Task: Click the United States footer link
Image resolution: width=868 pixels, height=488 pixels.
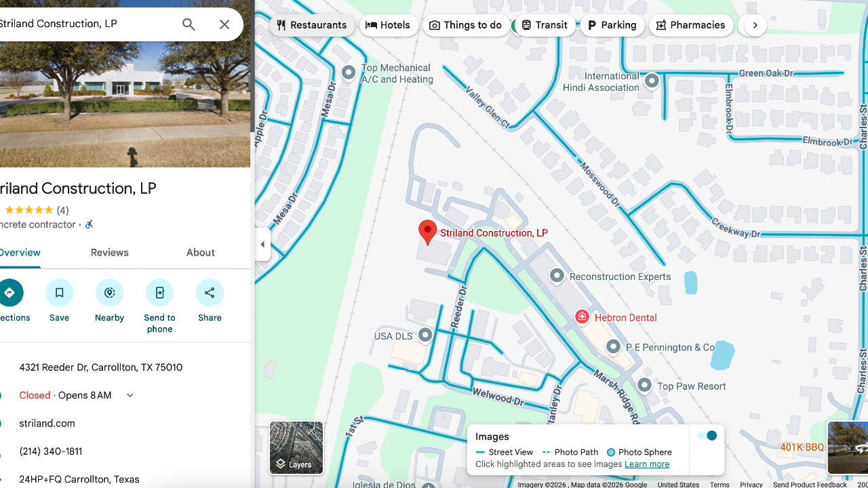Action: point(678,485)
